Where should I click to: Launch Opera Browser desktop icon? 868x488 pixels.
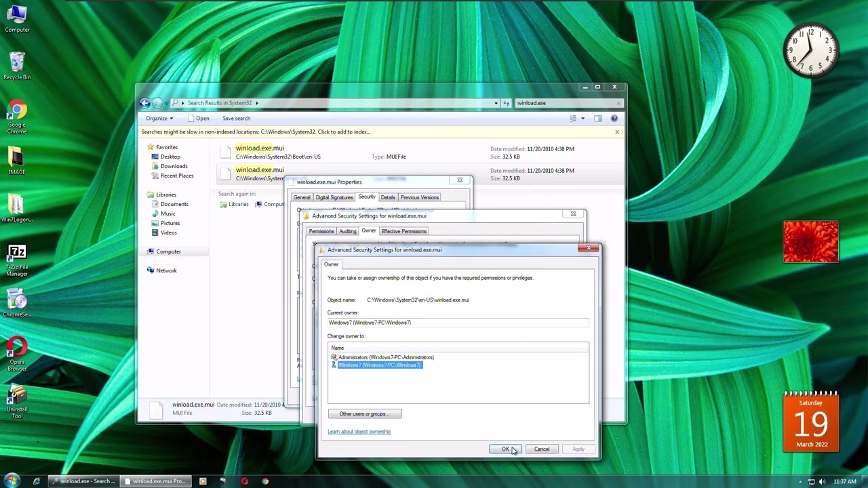point(17,354)
